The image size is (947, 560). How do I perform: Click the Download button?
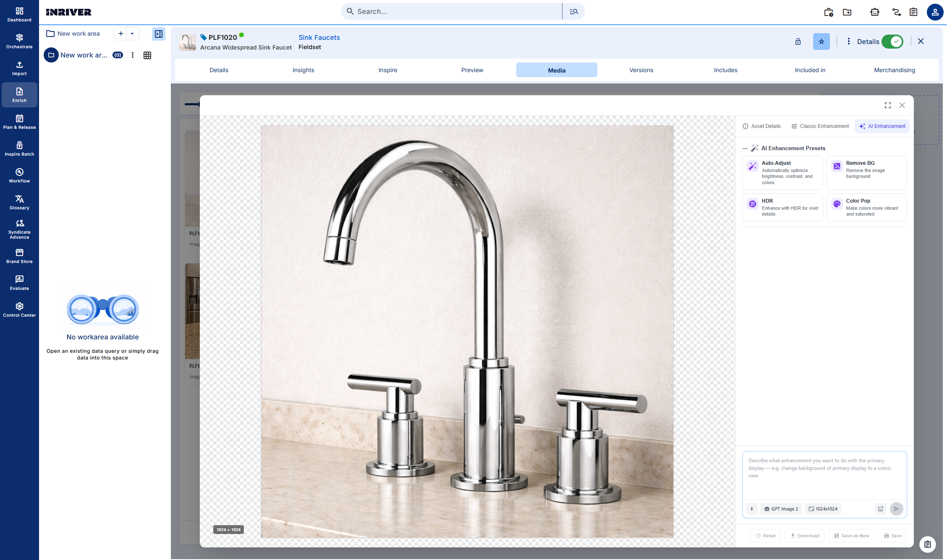click(x=805, y=536)
